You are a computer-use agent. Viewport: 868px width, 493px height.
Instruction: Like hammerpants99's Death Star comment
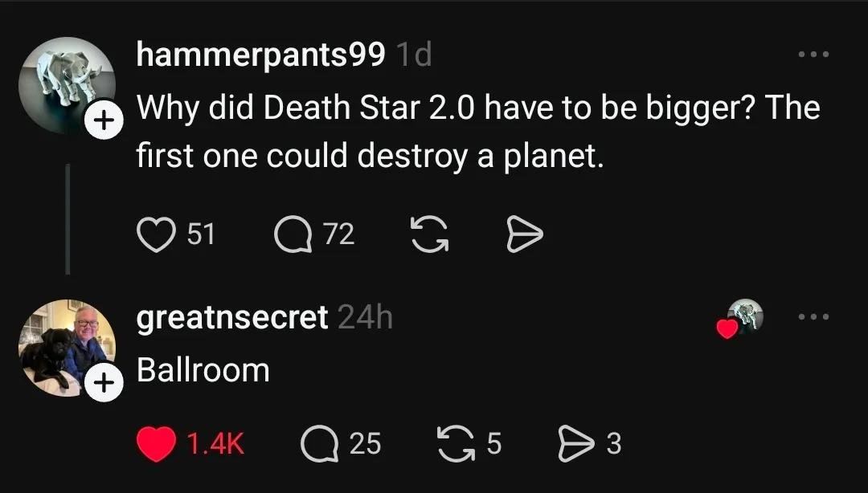pyautogui.click(x=156, y=234)
